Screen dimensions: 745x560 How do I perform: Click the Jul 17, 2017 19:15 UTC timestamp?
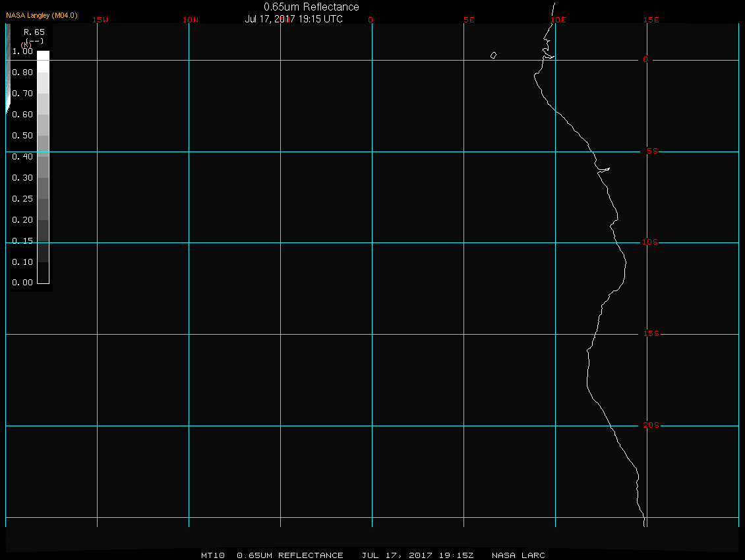[293, 19]
